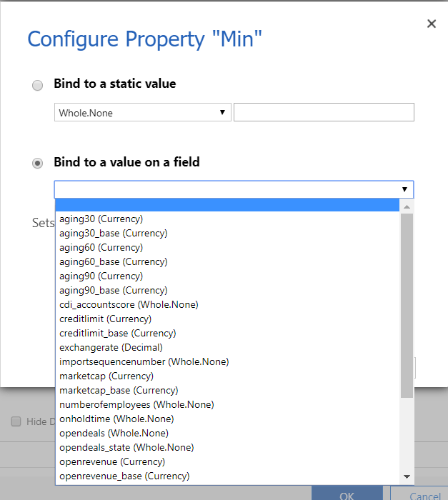Choose aging30 (Currency) from list
448x500 pixels.
101,219
